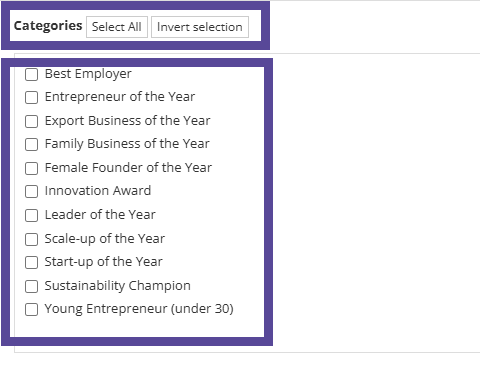Check the Scale-up of the Year checkbox
Image resolution: width=480 pixels, height=367 pixels.
[32, 239]
